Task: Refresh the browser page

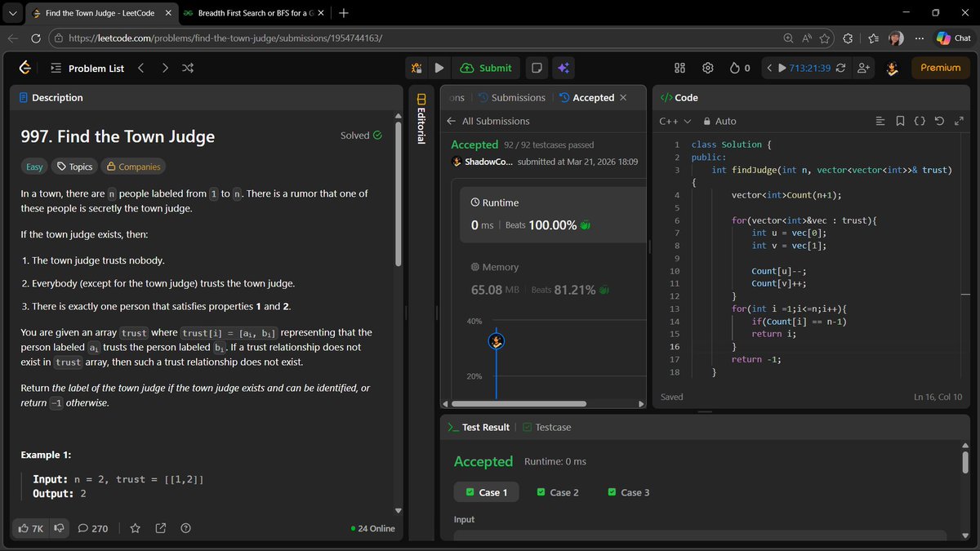Action: tap(36, 38)
